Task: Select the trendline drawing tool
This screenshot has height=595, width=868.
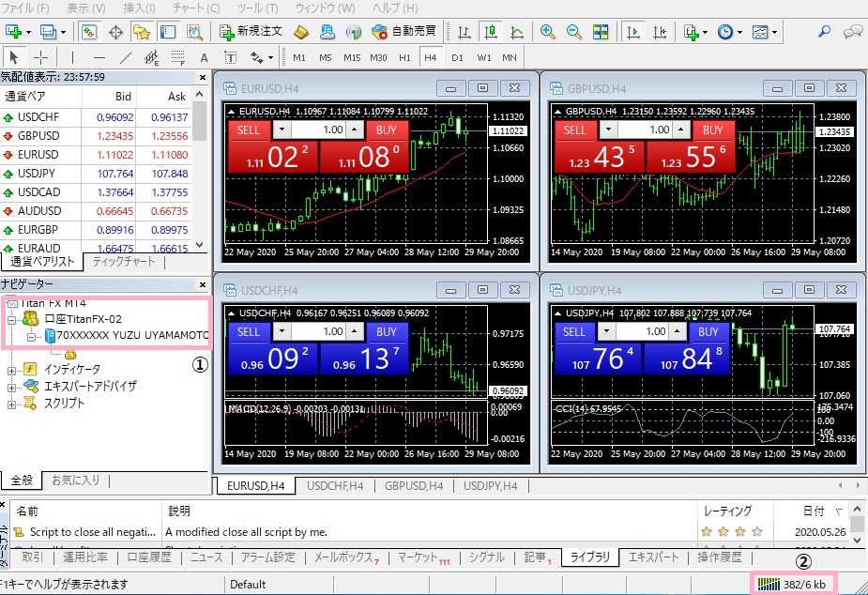Action: pos(126,57)
